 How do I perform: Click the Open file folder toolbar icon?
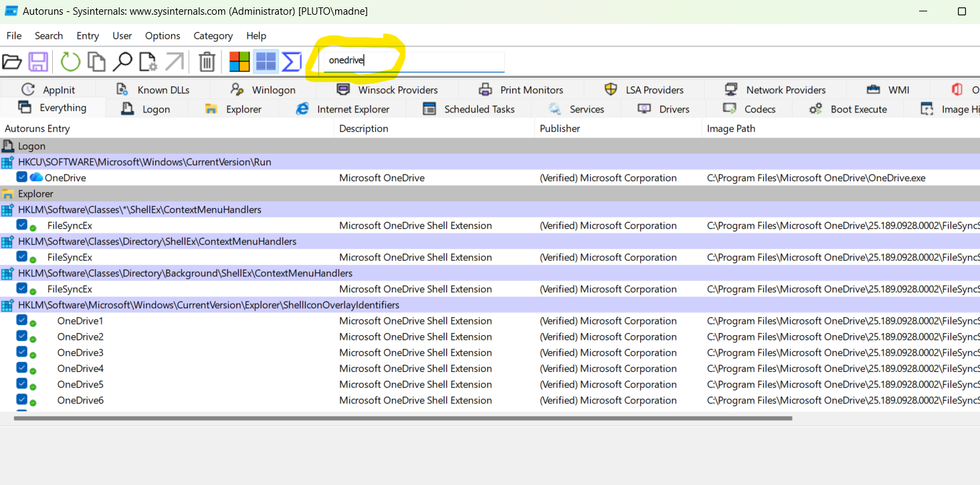(12, 62)
